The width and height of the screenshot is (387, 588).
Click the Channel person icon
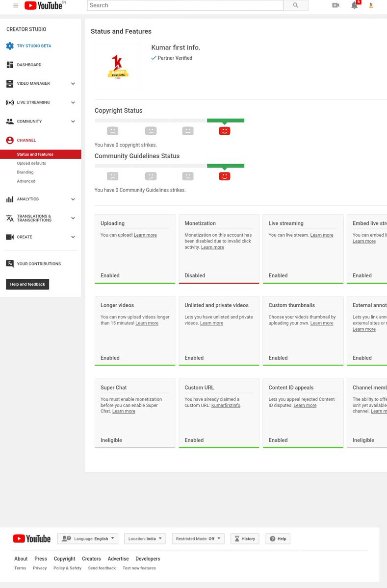pyautogui.click(x=10, y=140)
